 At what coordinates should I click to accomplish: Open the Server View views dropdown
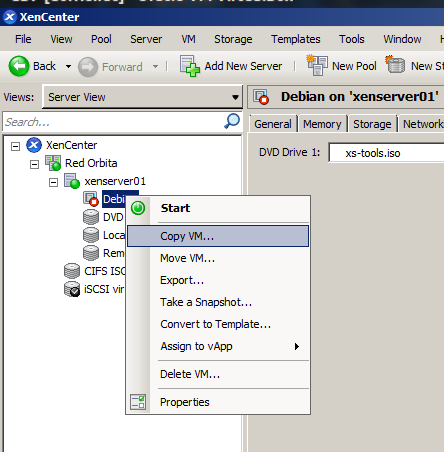pos(235,97)
